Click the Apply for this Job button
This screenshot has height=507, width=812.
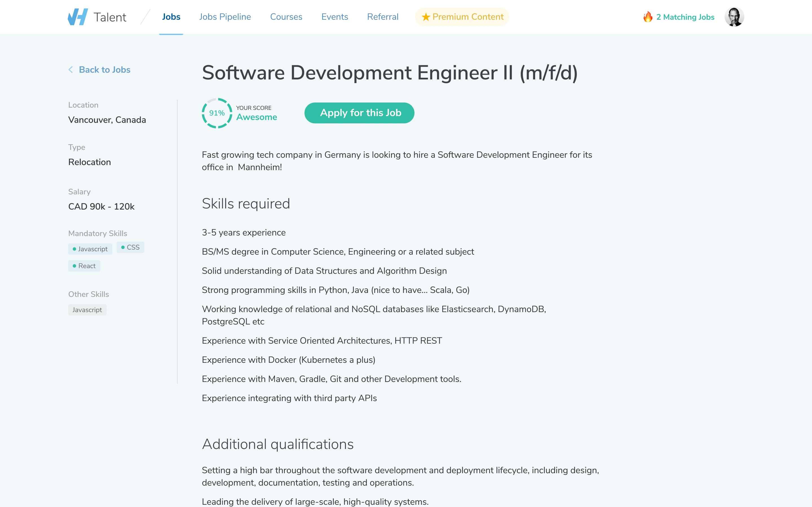click(359, 113)
